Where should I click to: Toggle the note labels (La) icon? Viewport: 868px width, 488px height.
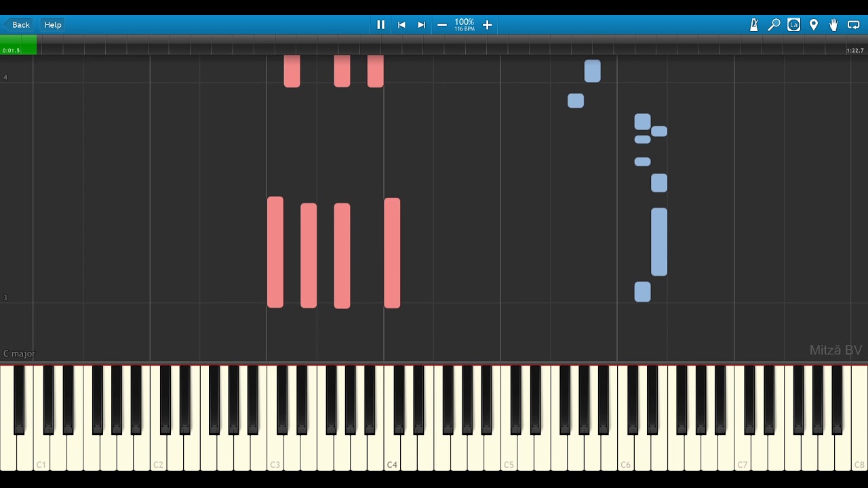(x=794, y=24)
